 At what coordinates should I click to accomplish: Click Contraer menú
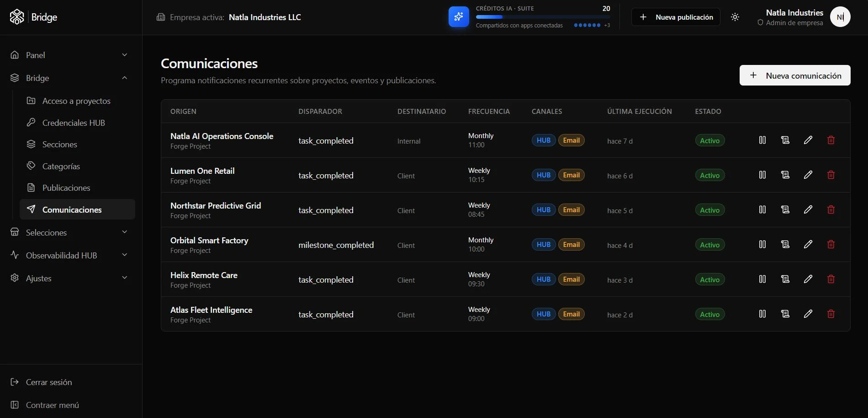(45, 405)
